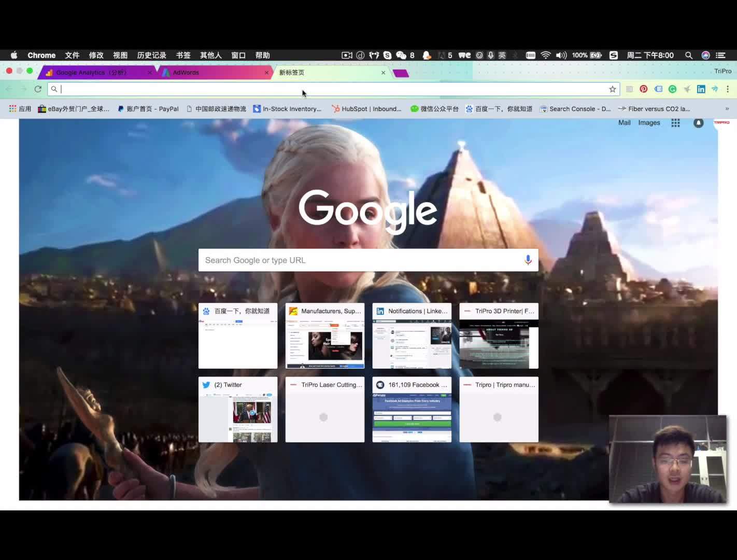Open the Wi-Fi status menu
The height and width of the screenshot is (560, 737).
coord(546,55)
